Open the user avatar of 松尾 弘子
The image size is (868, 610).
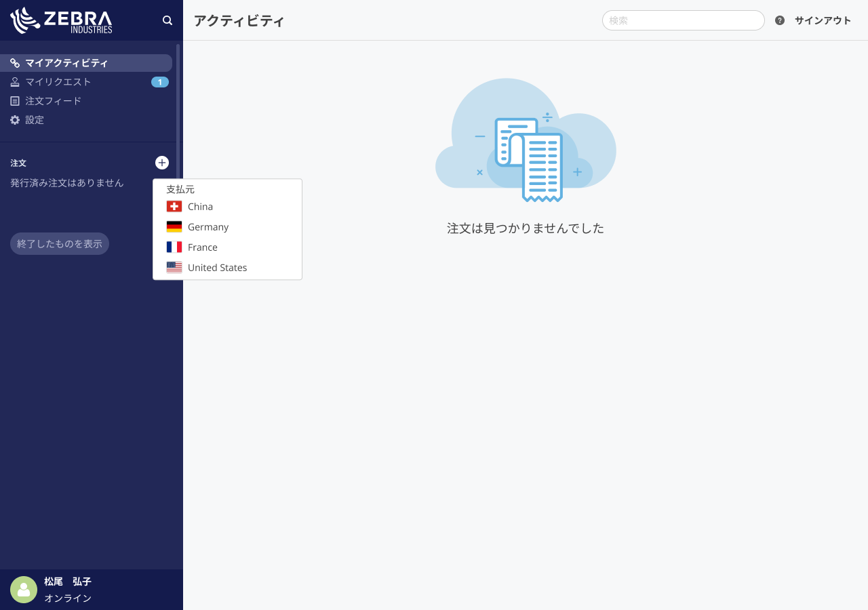(24, 590)
